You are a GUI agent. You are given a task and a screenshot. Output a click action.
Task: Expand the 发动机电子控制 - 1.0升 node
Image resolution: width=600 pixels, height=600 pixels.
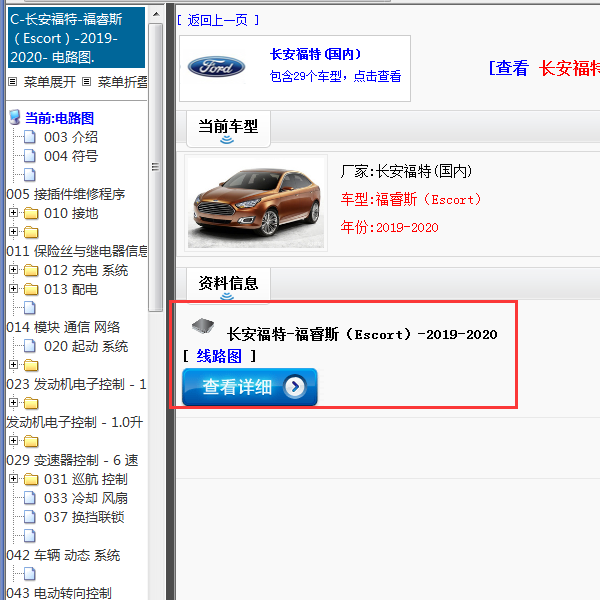pyautogui.click(x=13, y=403)
